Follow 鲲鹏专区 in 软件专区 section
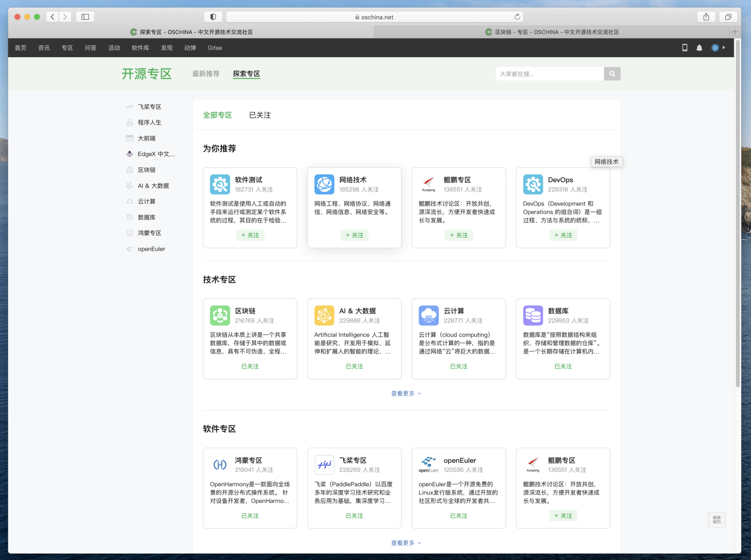Image resolution: width=751 pixels, height=560 pixels. (x=563, y=516)
